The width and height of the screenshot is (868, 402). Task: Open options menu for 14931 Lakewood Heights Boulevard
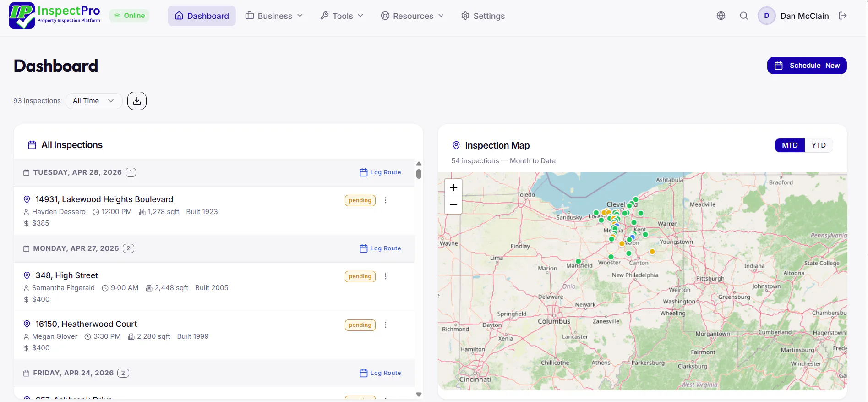[x=386, y=200]
